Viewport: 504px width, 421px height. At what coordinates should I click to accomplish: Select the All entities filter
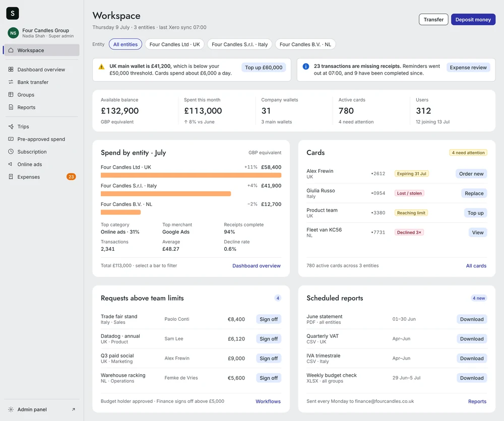125,44
